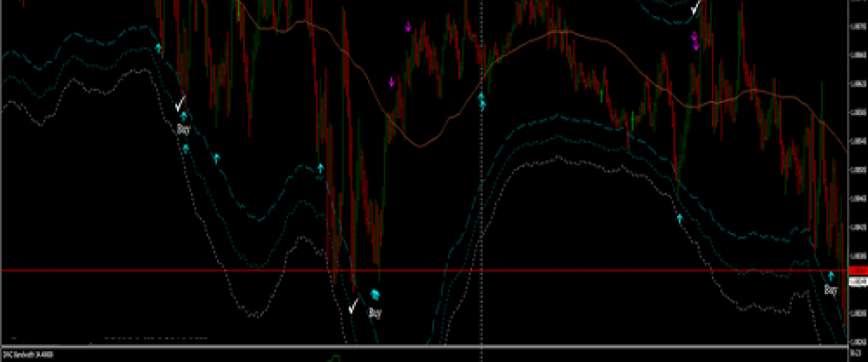Select the cyan arrows on the vertical dotted line
Viewport: 868px width, 362px height.
482,100
